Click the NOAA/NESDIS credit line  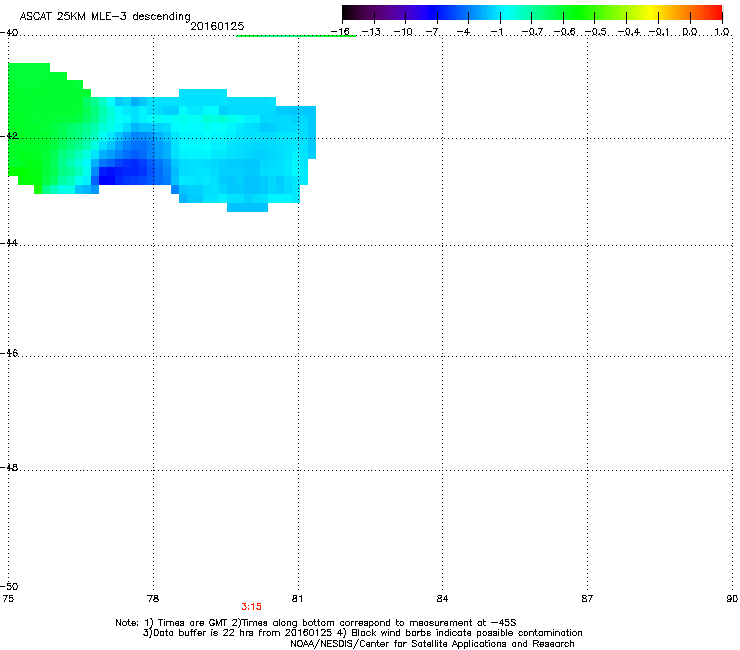point(432,644)
